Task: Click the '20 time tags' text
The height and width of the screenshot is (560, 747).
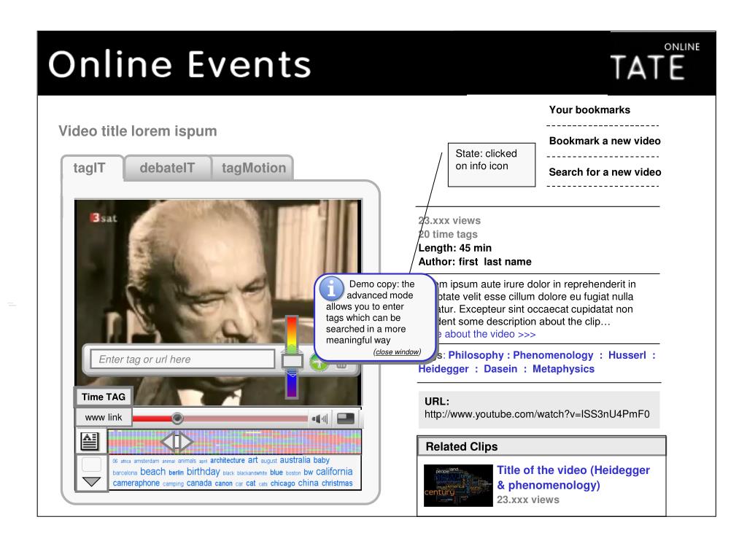Action: [448, 234]
